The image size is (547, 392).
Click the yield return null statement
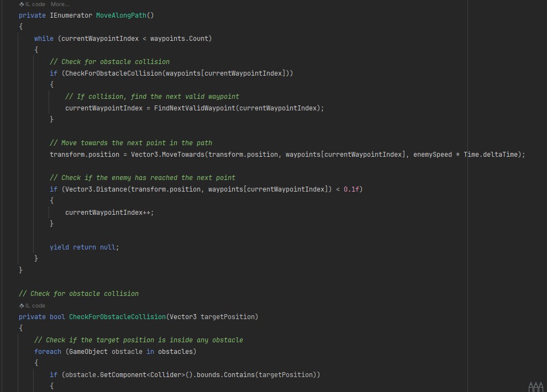click(x=84, y=247)
